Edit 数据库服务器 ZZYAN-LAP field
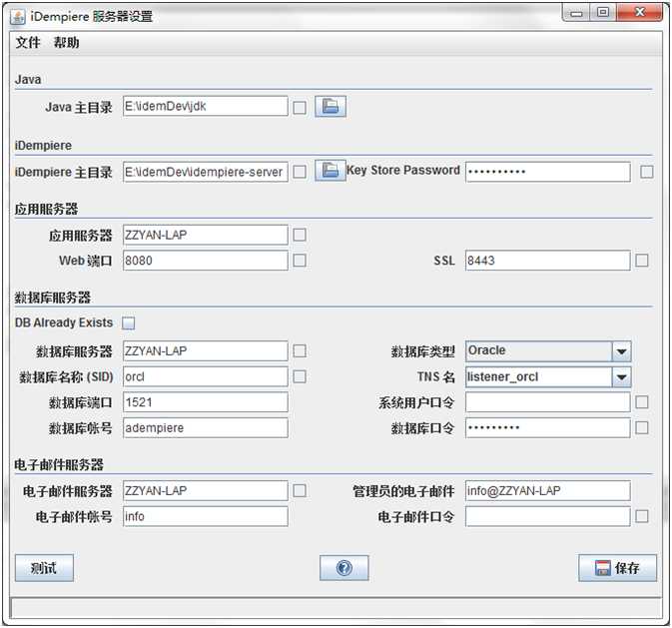This screenshot has height=628, width=672. click(206, 351)
